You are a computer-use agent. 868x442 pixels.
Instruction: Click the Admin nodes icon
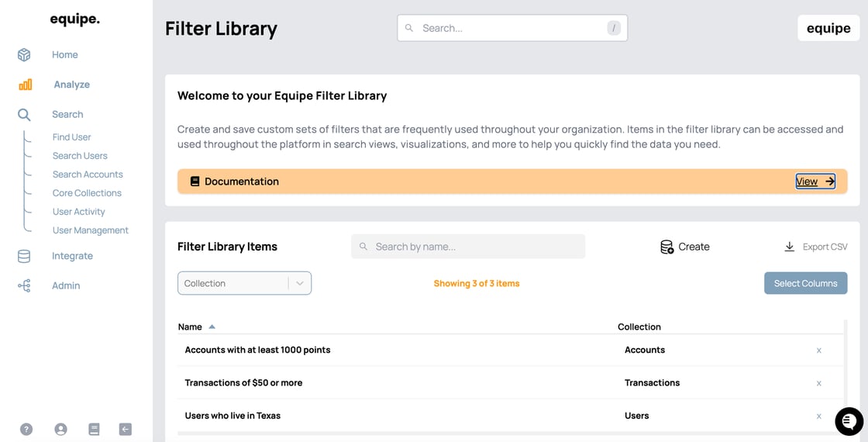point(24,286)
